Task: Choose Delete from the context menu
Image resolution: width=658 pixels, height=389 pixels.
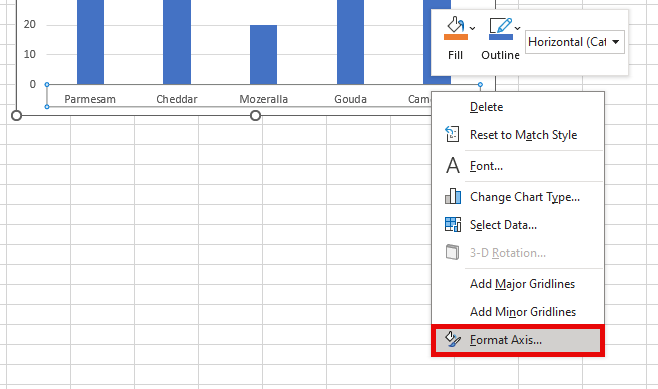Action: pyautogui.click(x=518, y=107)
